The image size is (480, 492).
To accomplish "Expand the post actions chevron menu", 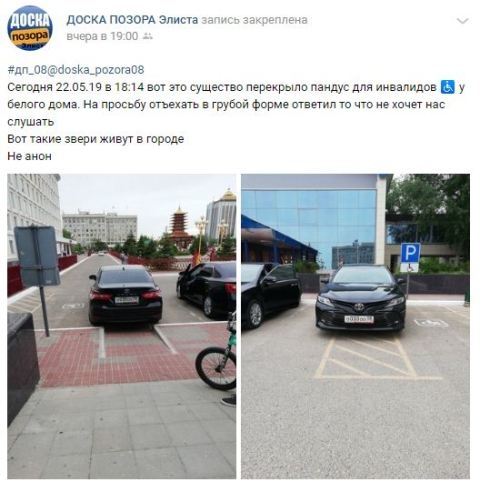I will 463,21.
